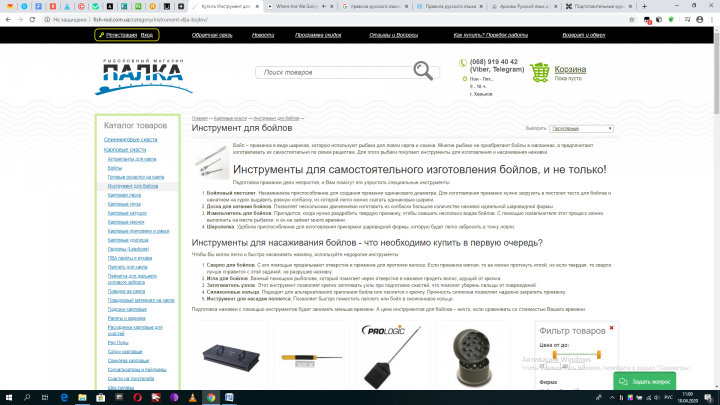Open Спиннинговые снасти category
Image resolution: width=720 pixels, height=405 pixels.
pyautogui.click(x=130, y=140)
